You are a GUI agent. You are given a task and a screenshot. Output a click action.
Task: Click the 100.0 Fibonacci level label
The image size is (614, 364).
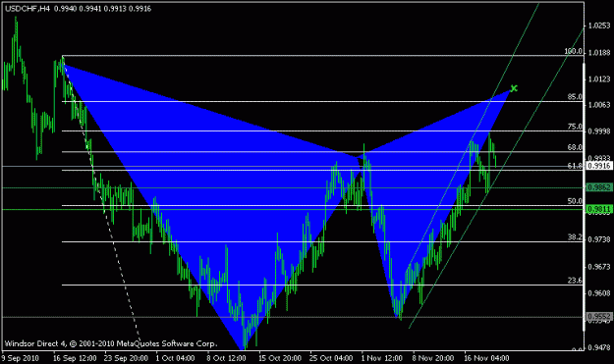(x=574, y=51)
